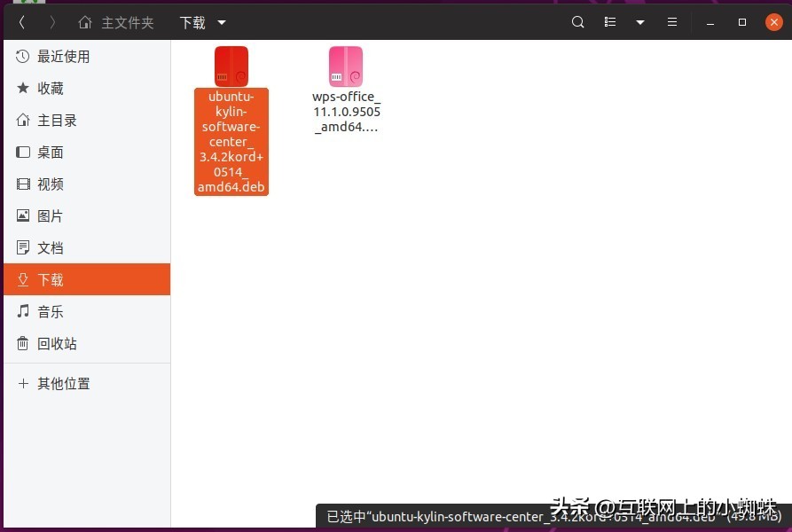Open the 音乐 (Music) folder
The height and width of the screenshot is (532, 792).
pos(50,311)
